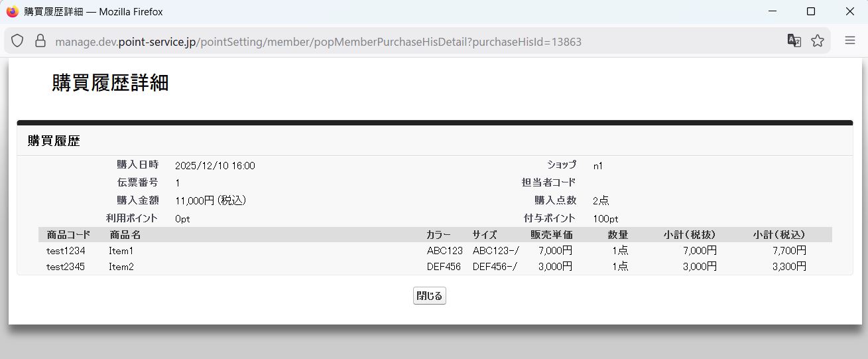Click the 商品コード column header

68,235
